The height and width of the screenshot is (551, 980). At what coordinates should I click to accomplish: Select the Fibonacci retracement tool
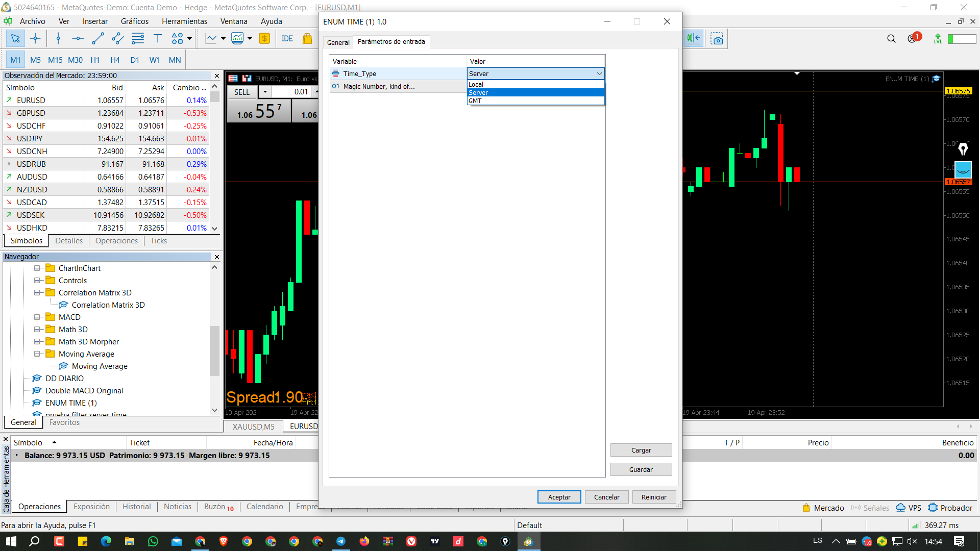point(137,39)
